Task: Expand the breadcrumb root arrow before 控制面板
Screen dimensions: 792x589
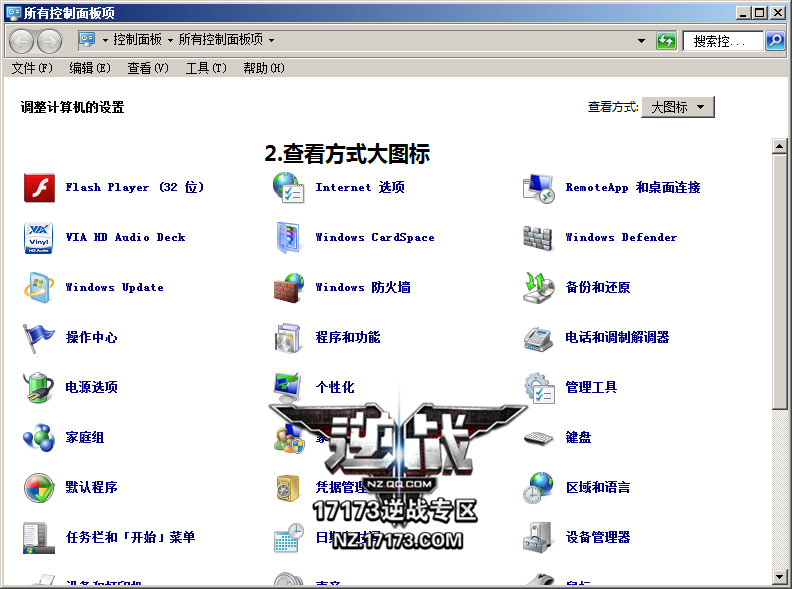Action: [x=105, y=40]
